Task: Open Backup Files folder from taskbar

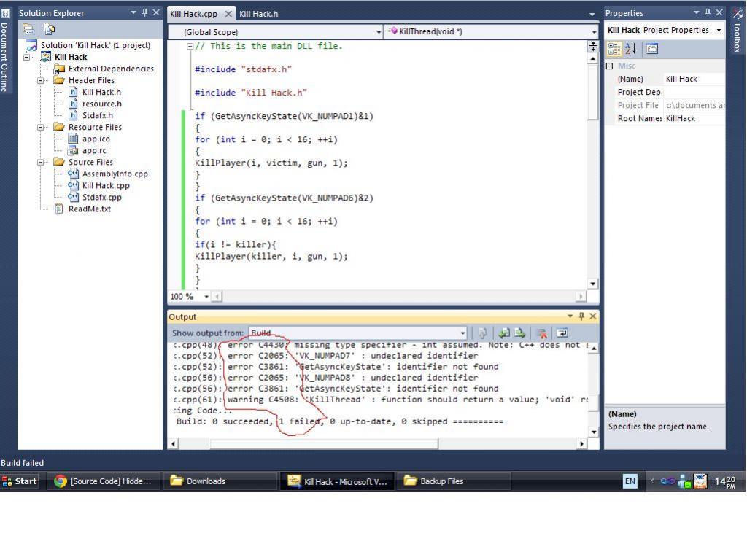Action: pyautogui.click(x=453, y=481)
